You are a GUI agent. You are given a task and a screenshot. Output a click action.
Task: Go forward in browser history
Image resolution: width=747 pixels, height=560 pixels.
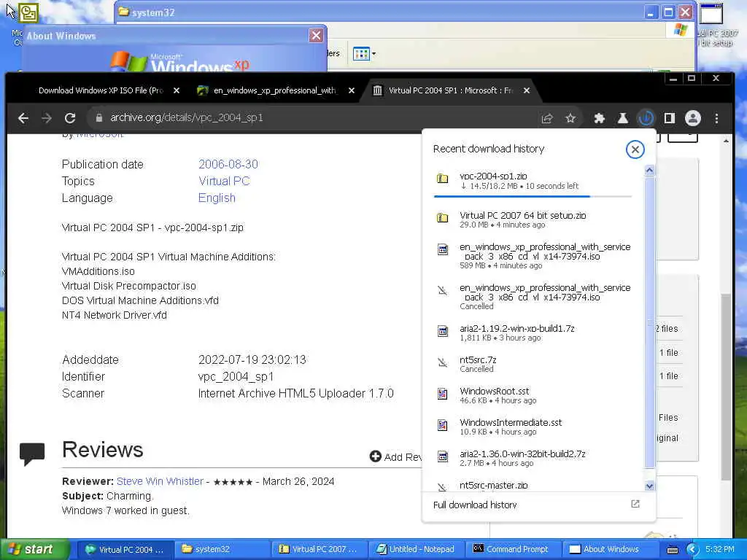point(47,118)
